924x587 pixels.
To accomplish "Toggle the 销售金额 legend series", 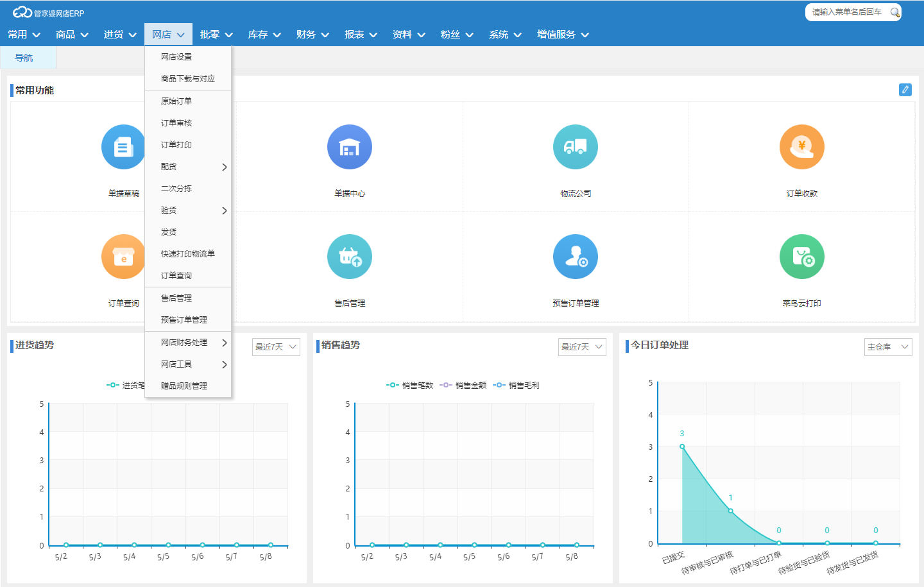I will pos(463,386).
